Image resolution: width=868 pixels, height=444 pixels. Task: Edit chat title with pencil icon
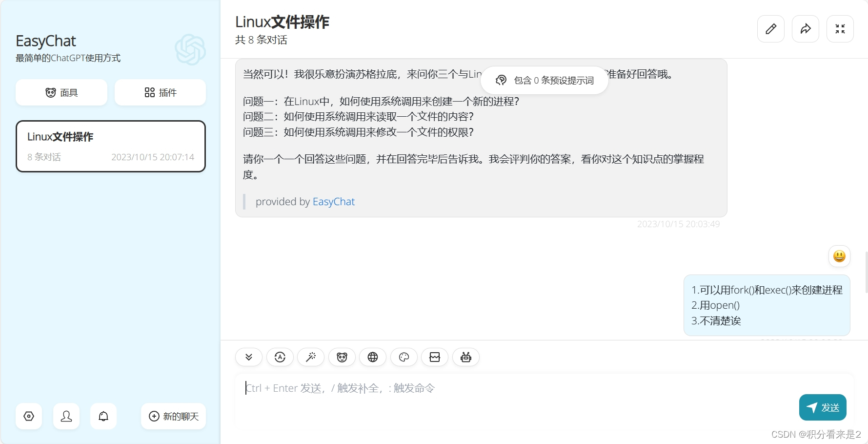pos(771,29)
